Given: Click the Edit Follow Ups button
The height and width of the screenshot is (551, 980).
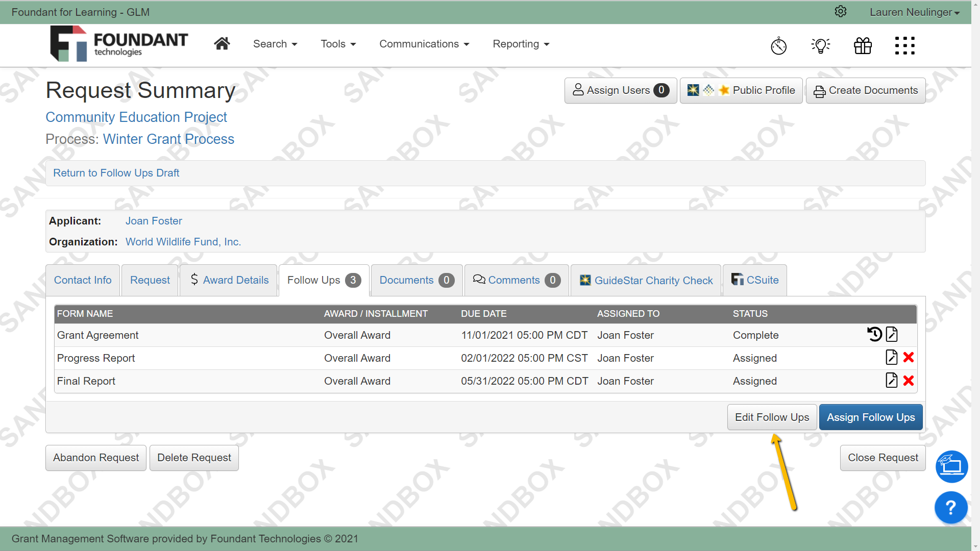Looking at the screenshot, I should (x=771, y=417).
